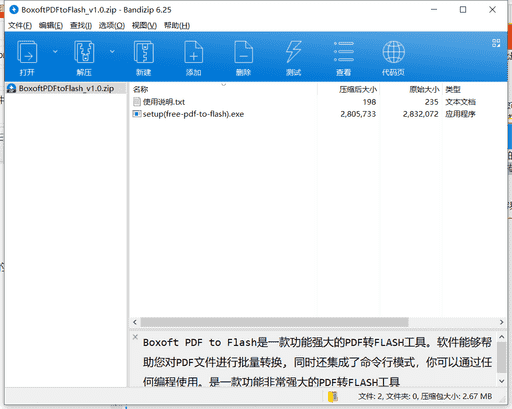Click the text document icon beside 使用说明.txt

point(136,102)
